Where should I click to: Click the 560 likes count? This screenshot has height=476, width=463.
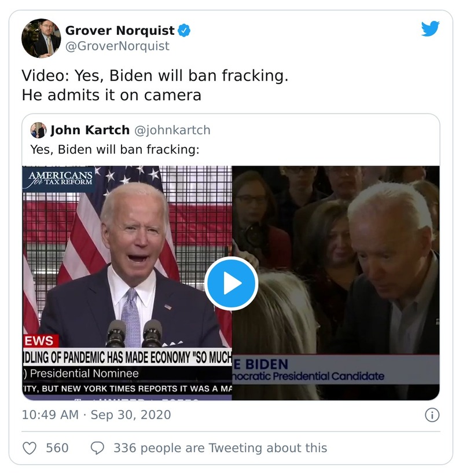(x=57, y=448)
